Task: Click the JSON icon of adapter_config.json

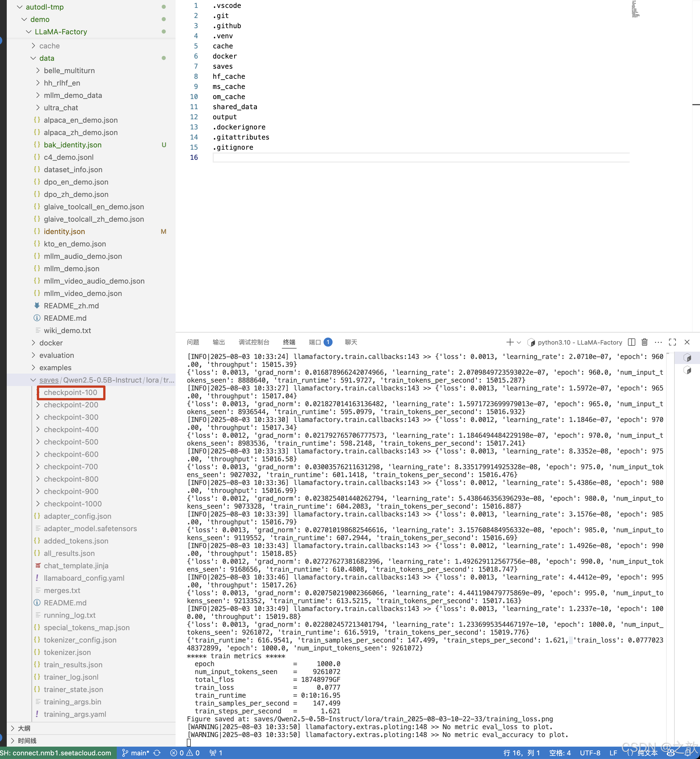Action: point(37,516)
